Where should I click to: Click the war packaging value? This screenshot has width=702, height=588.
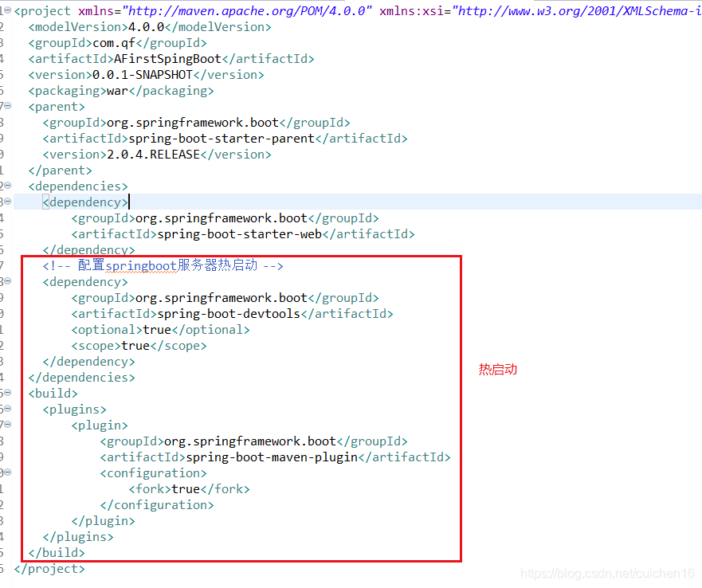point(118,91)
